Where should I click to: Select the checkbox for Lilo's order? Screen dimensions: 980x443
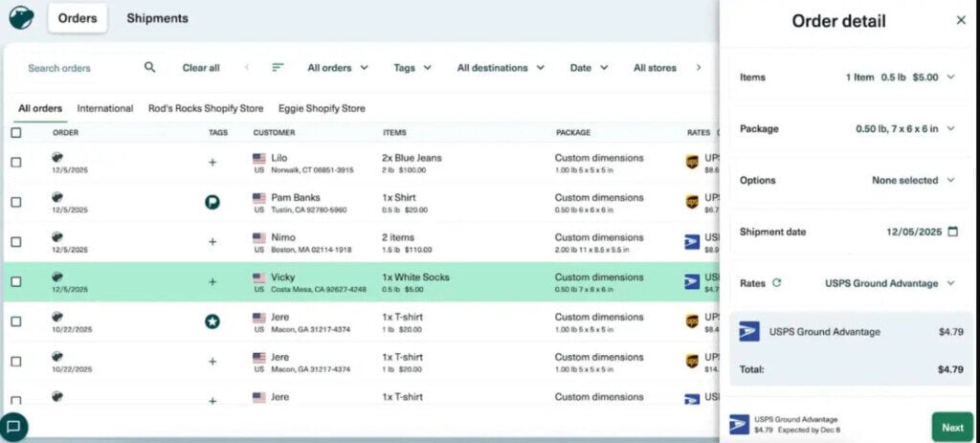pos(16,163)
